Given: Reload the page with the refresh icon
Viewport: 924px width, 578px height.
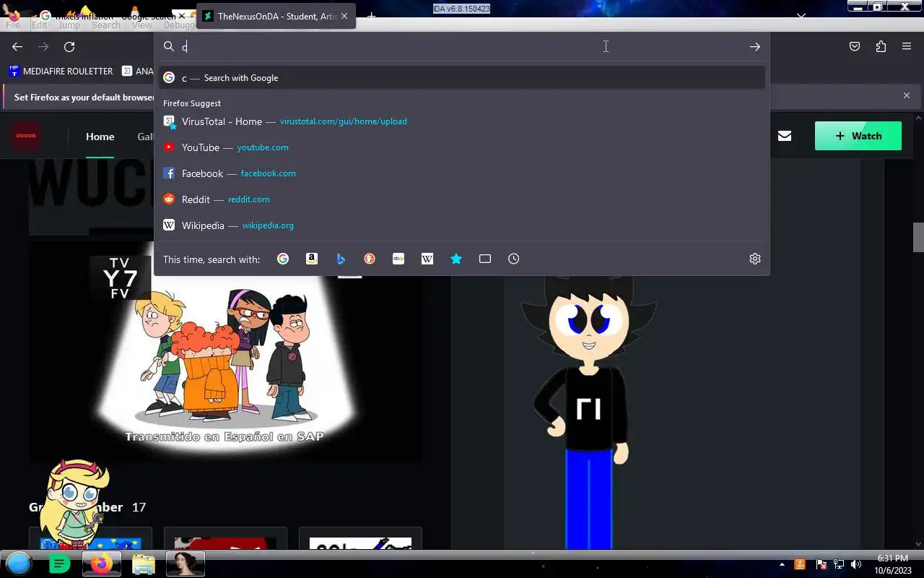Looking at the screenshot, I should pyautogui.click(x=69, y=47).
